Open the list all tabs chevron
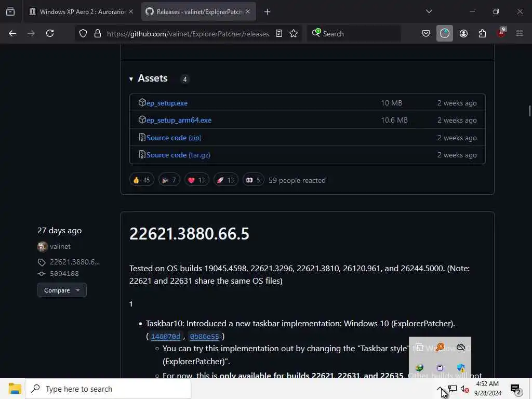Viewport: 532px width, 399px height. (429, 11)
